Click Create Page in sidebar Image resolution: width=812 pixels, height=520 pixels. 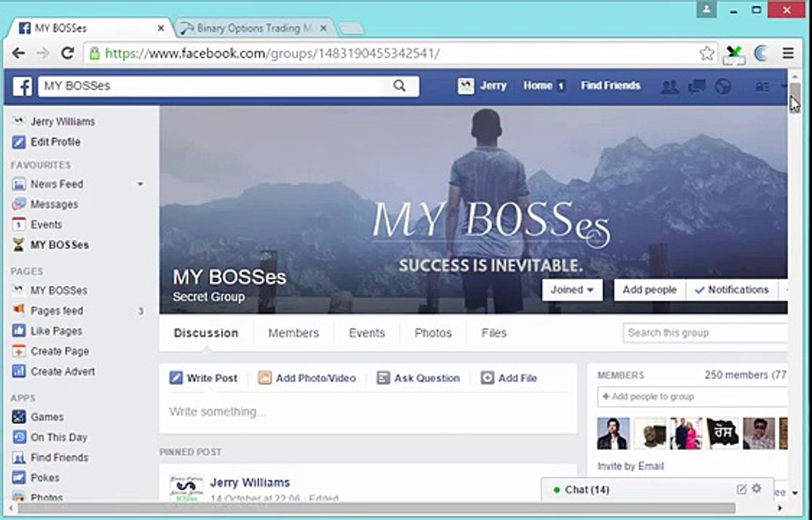(59, 350)
